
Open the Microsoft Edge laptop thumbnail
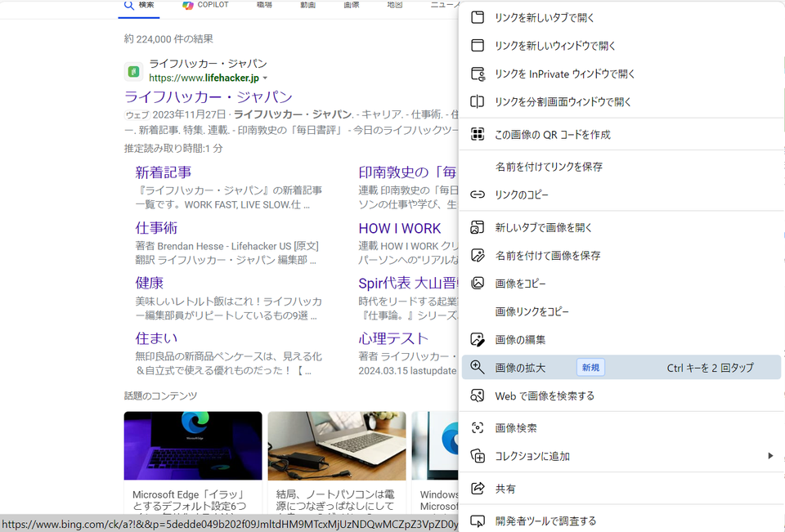pyautogui.click(x=193, y=445)
